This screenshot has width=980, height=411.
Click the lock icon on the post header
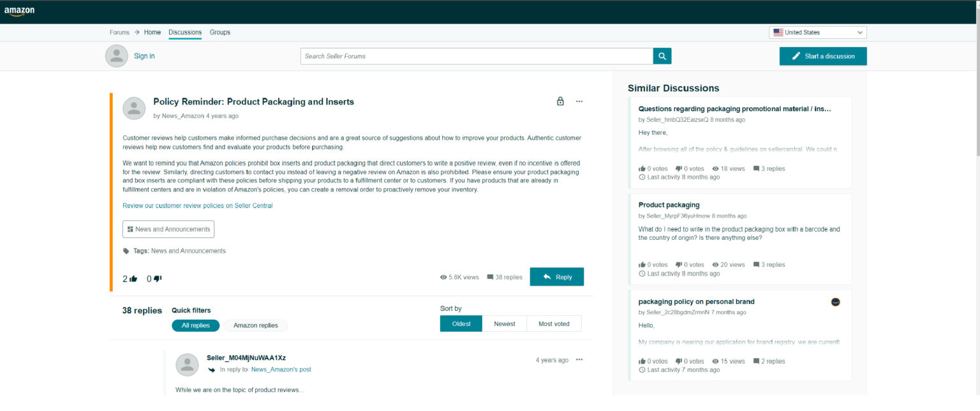(x=560, y=101)
